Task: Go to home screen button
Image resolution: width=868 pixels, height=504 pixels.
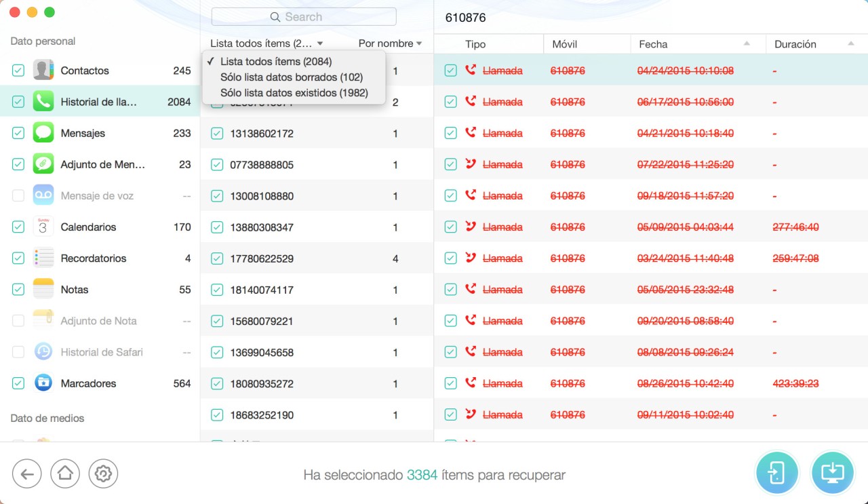Action: pos(65,474)
